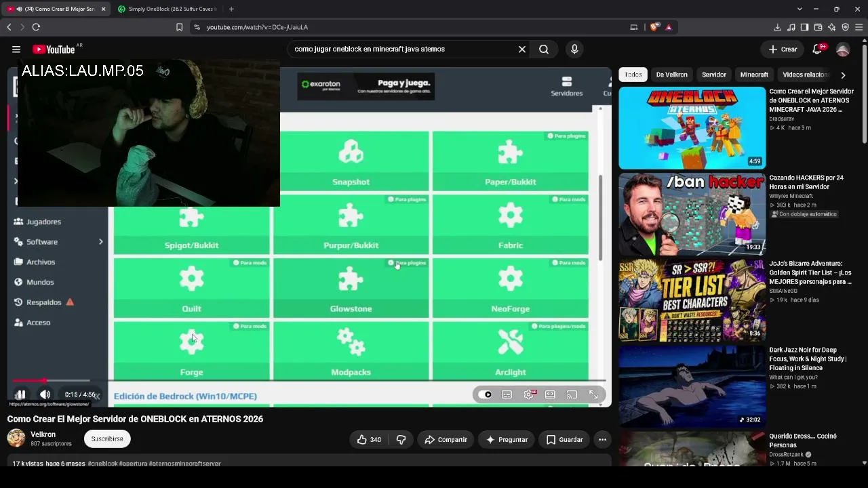Open the video settings gear
The height and width of the screenshot is (488, 868).
coord(529,394)
